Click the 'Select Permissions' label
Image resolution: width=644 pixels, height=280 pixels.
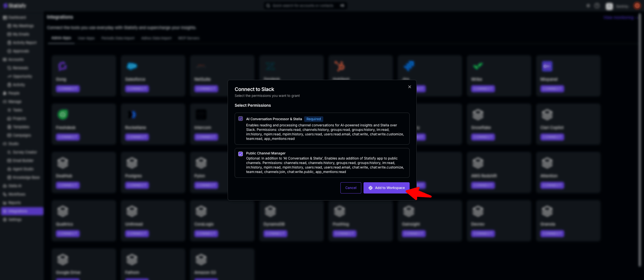(253, 105)
